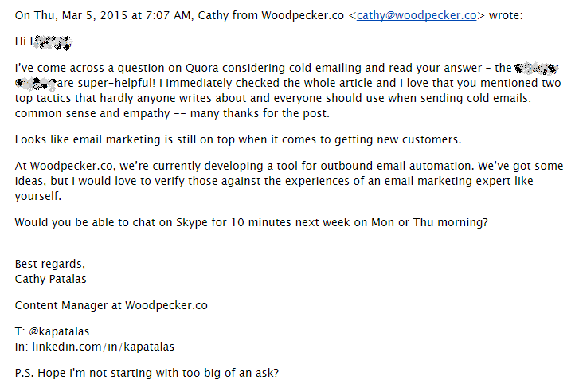
Task: Click the signature name 'Cathy Patalas'
Action: [53, 279]
